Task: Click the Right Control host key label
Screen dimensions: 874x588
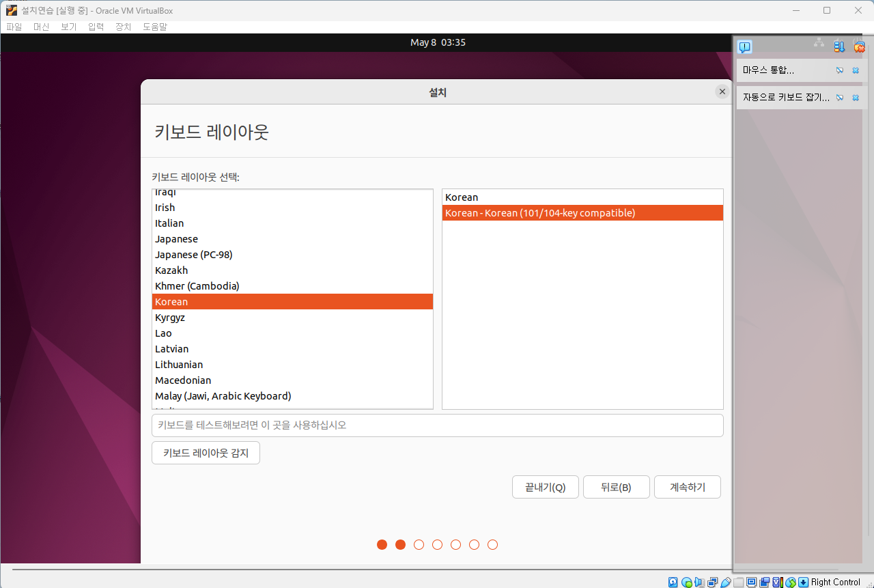Action: point(836,582)
